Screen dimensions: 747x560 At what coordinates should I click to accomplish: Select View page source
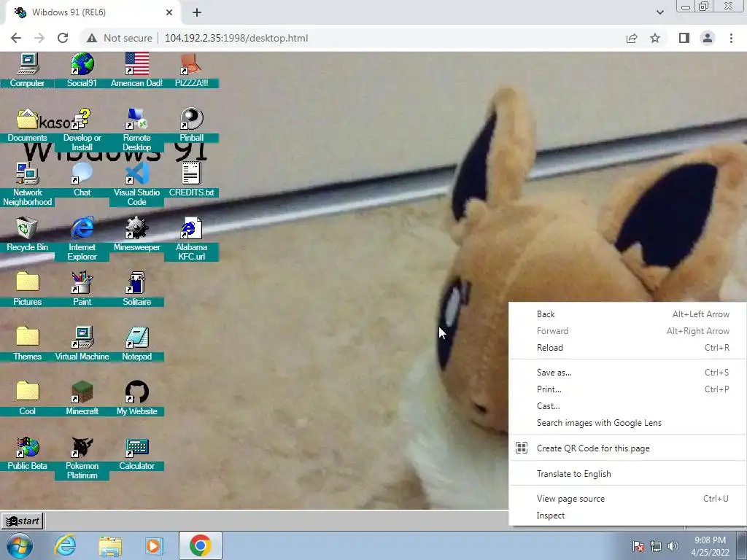[627, 499]
